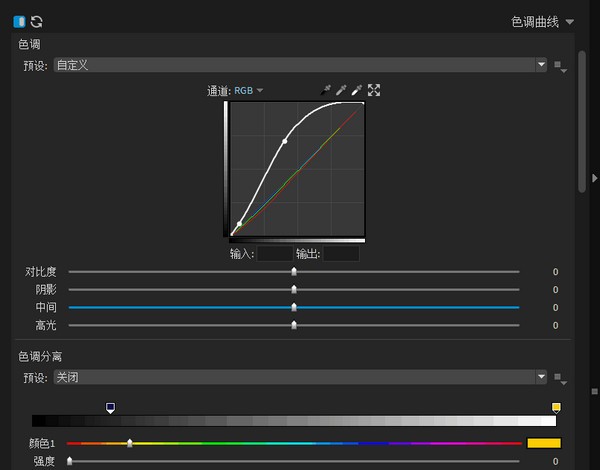The width and height of the screenshot is (600, 470).
Task: Click the yellow 颜色1 color swatch
Action: (x=544, y=443)
